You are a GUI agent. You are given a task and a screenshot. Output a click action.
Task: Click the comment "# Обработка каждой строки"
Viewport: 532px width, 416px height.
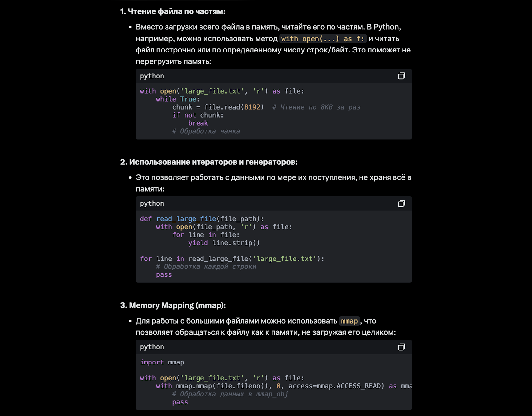pos(206,267)
